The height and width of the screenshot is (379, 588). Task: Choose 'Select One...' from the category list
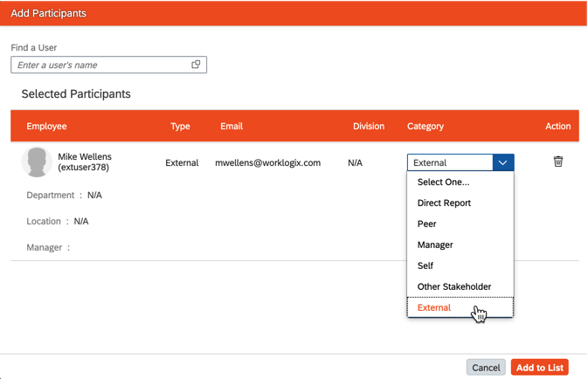[x=443, y=183]
